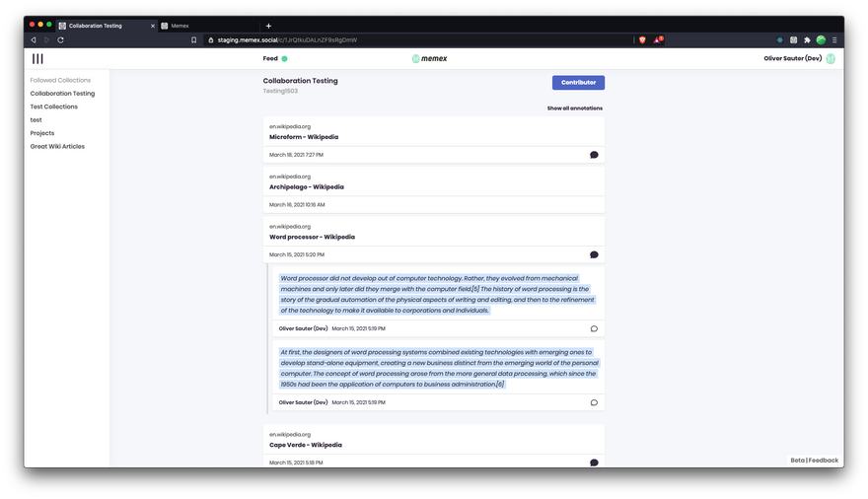Click the address bar URL field
This screenshot has height=499, width=868.
point(395,39)
